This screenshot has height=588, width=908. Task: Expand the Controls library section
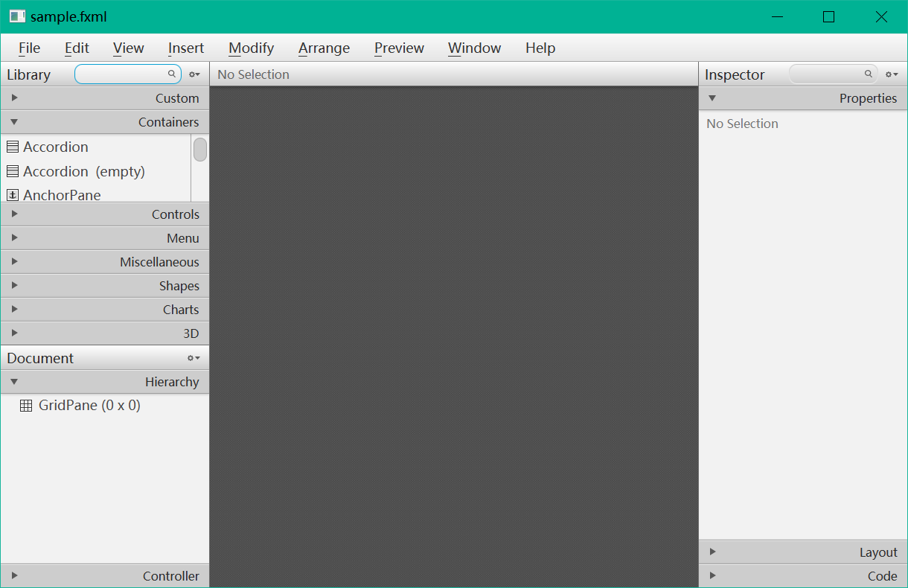(x=105, y=214)
